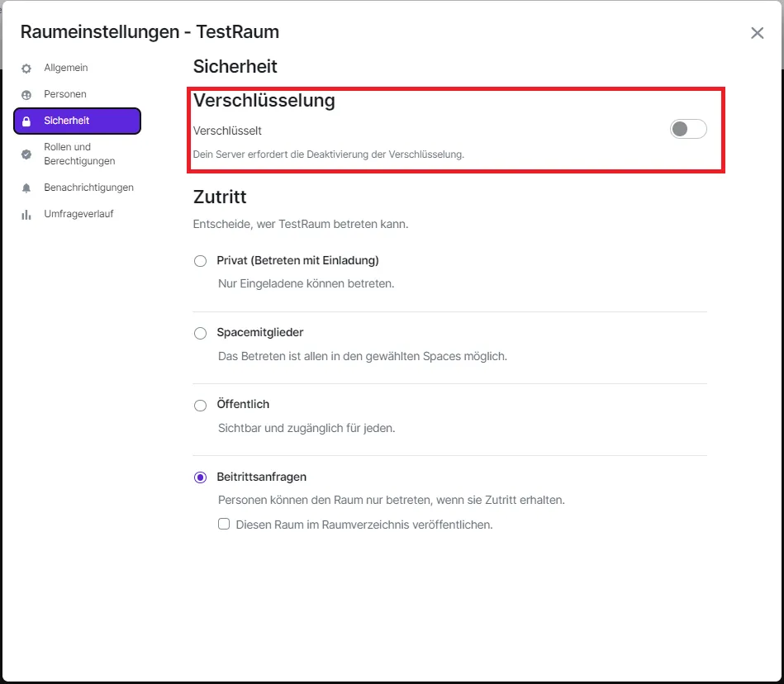The image size is (784, 684).
Task: Click the gear icon beside Allgemein
Action: (x=27, y=68)
